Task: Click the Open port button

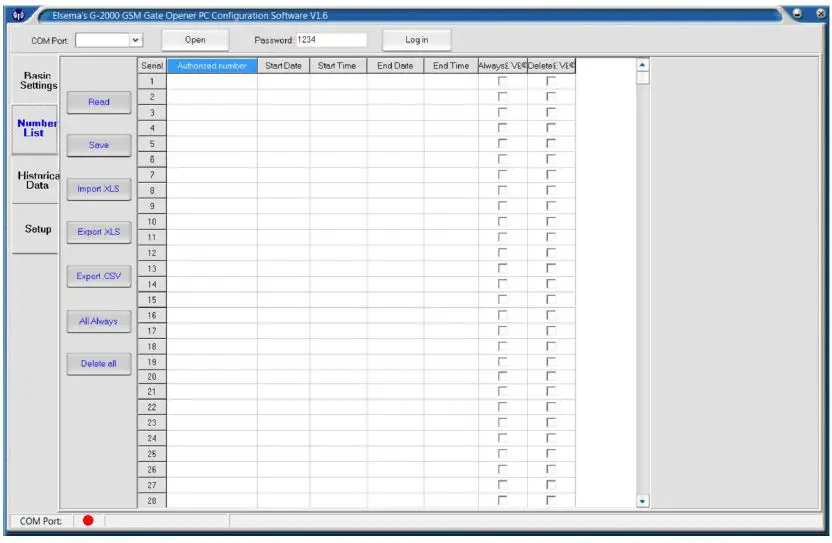Action: [195, 40]
